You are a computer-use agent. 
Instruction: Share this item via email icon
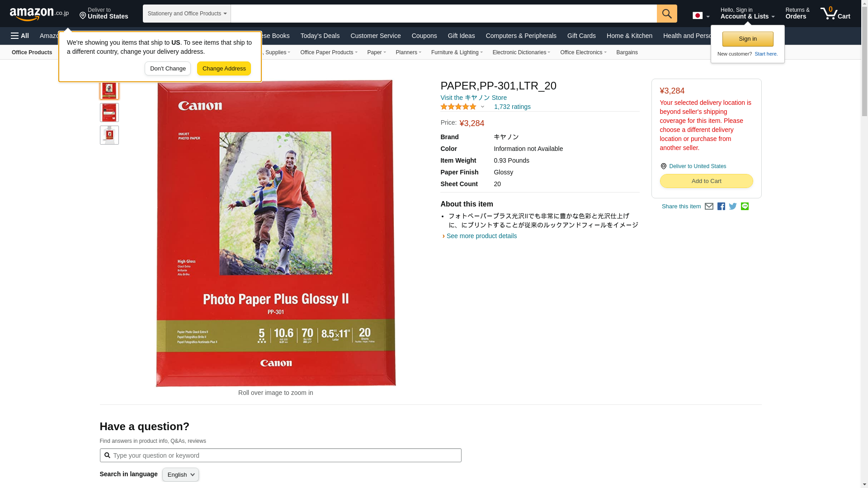(x=709, y=206)
